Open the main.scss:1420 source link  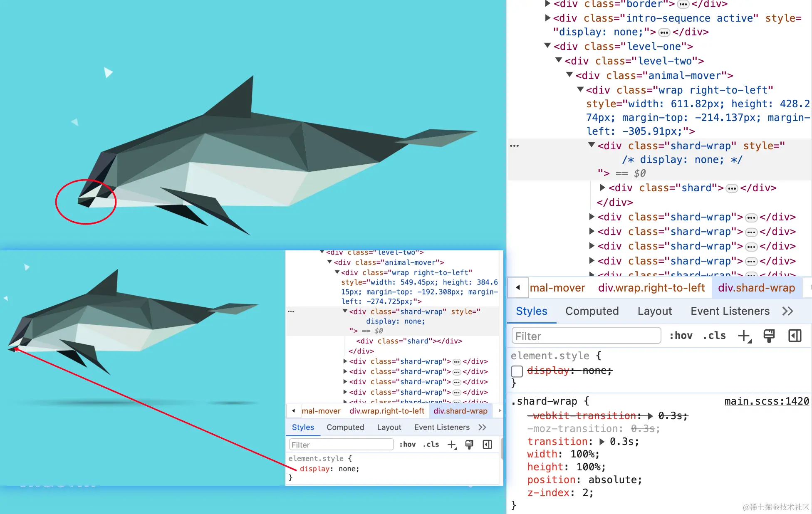pyautogui.click(x=766, y=401)
